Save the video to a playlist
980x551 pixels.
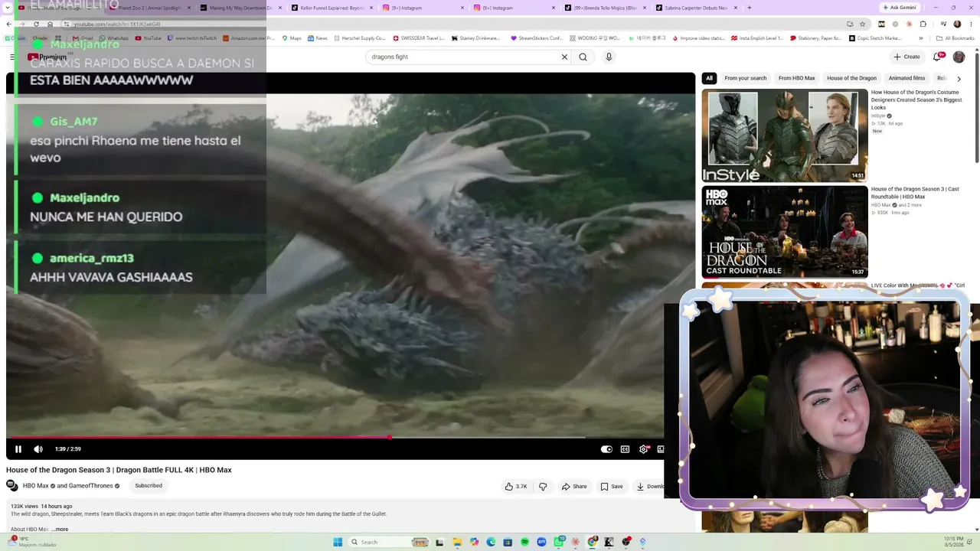coord(612,486)
